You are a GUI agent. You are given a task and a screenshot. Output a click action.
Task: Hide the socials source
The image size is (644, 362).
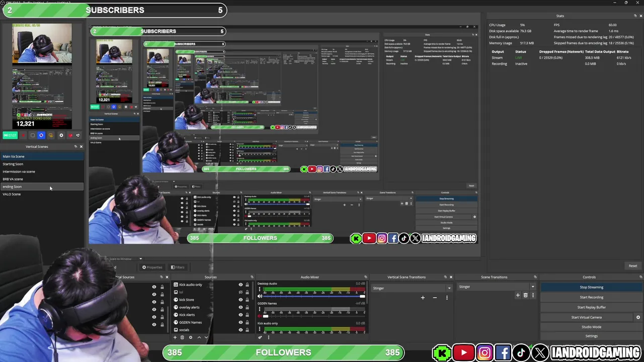240,330
